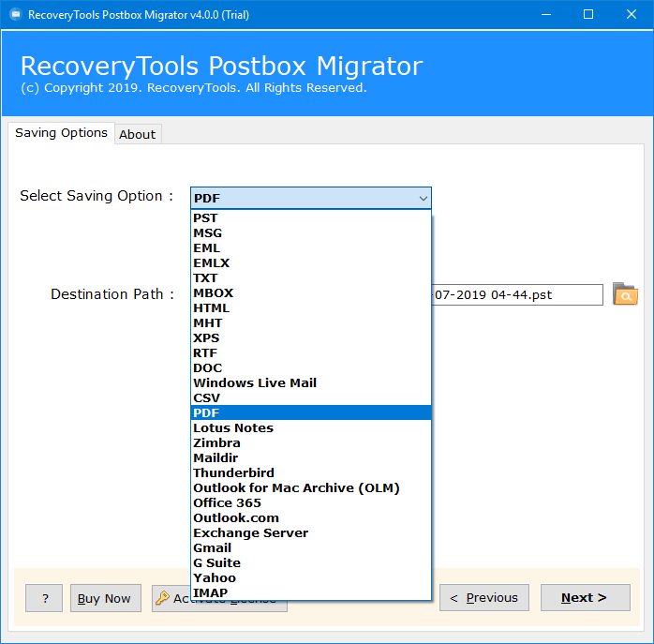Select HTML in the format list
The width and height of the screenshot is (654, 644).
click(311, 308)
